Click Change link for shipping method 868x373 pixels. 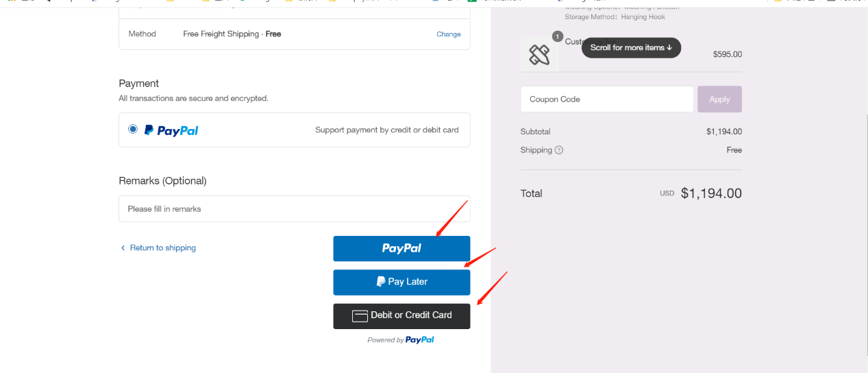[449, 34]
